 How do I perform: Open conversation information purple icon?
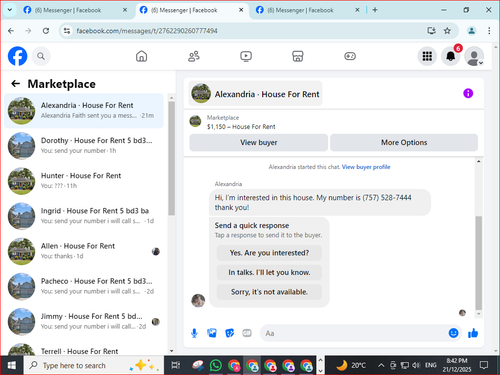468,93
